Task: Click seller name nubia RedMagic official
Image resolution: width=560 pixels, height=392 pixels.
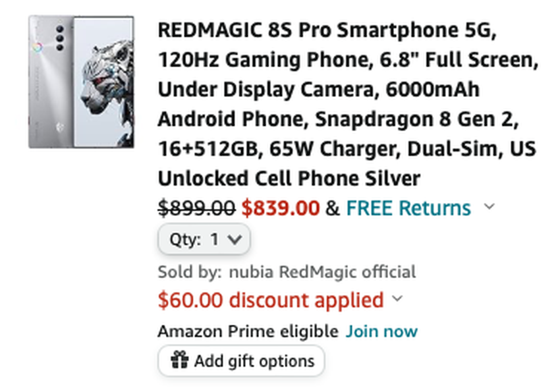Action: [322, 271]
